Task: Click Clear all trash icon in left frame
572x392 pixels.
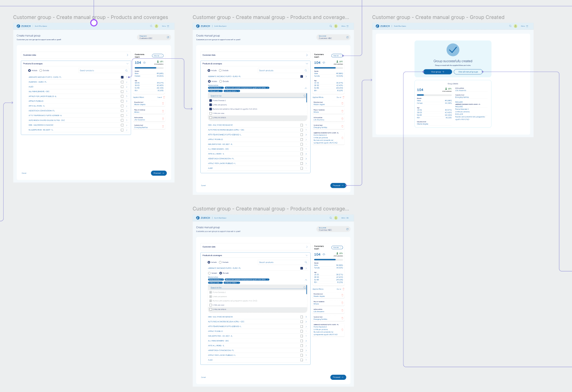Action: tap(164, 97)
